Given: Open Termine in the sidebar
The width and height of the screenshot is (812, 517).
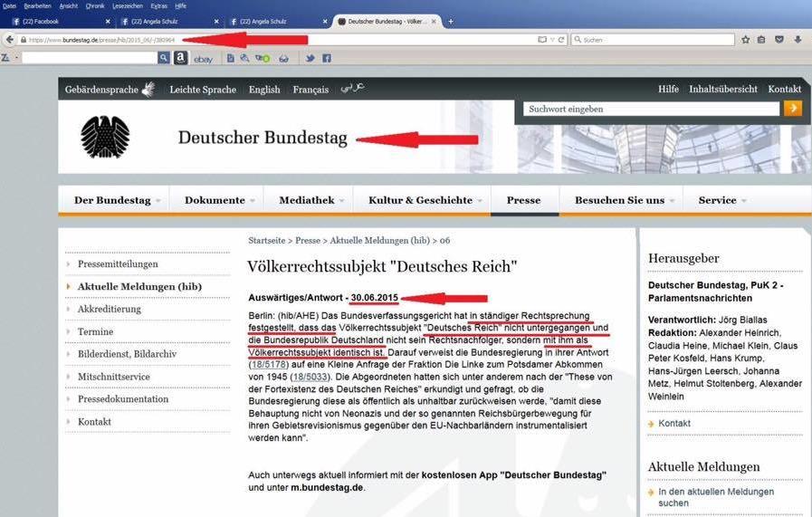Looking at the screenshot, I should click(95, 331).
